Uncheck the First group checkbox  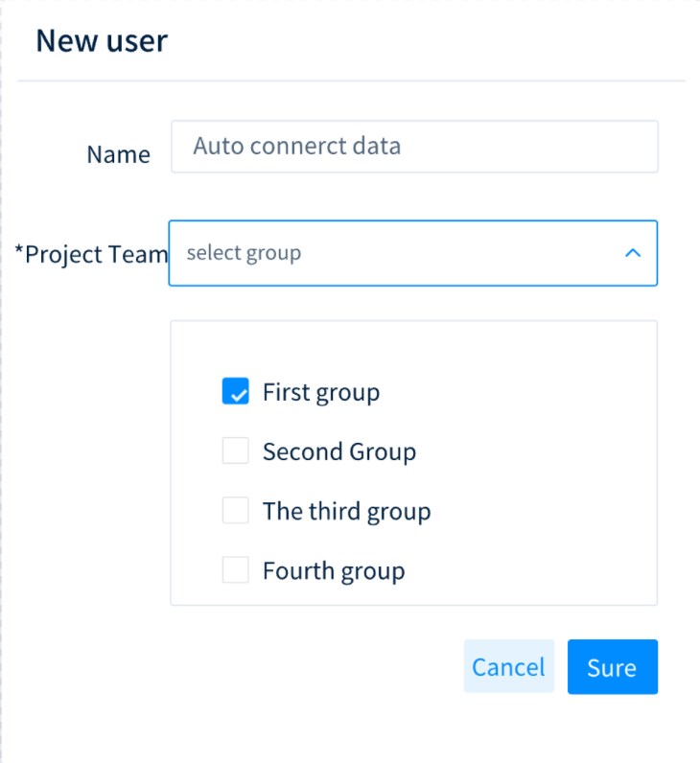click(x=236, y=392)
